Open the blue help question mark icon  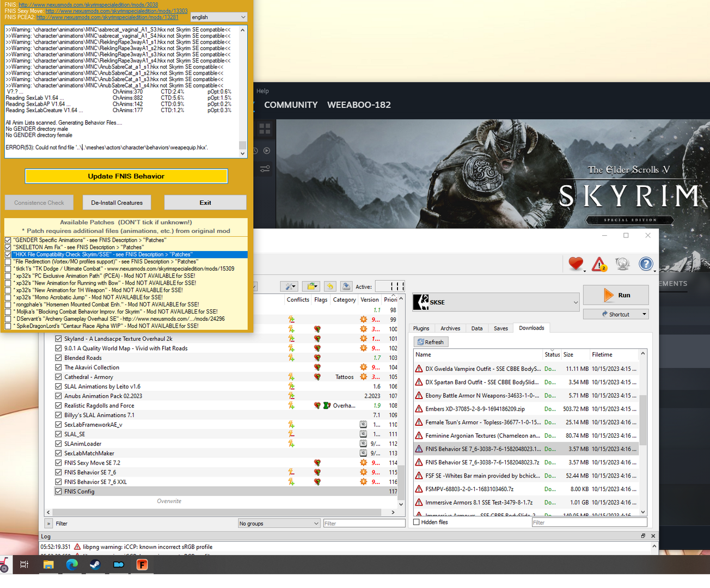pos(646,264)
